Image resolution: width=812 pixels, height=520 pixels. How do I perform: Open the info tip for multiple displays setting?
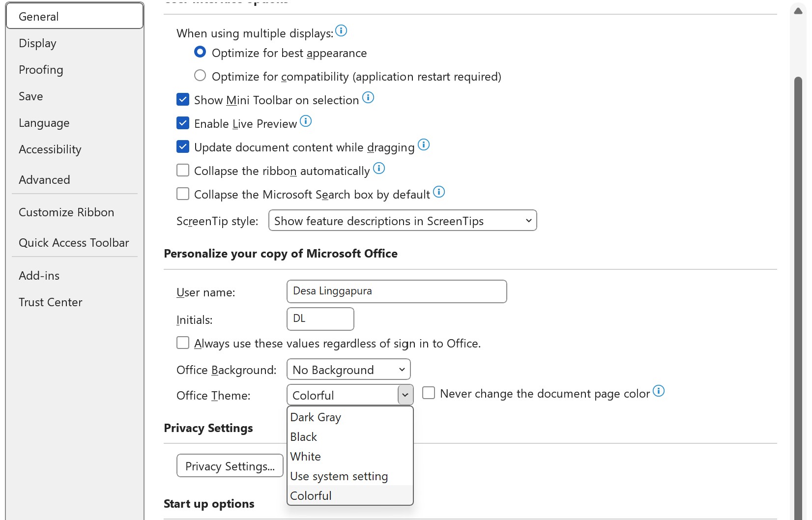[342, 31]
